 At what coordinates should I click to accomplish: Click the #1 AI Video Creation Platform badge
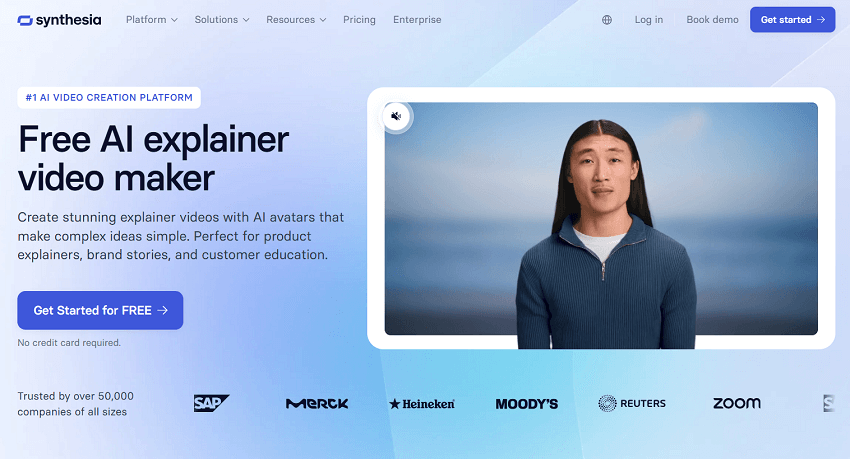coord(109,98)
